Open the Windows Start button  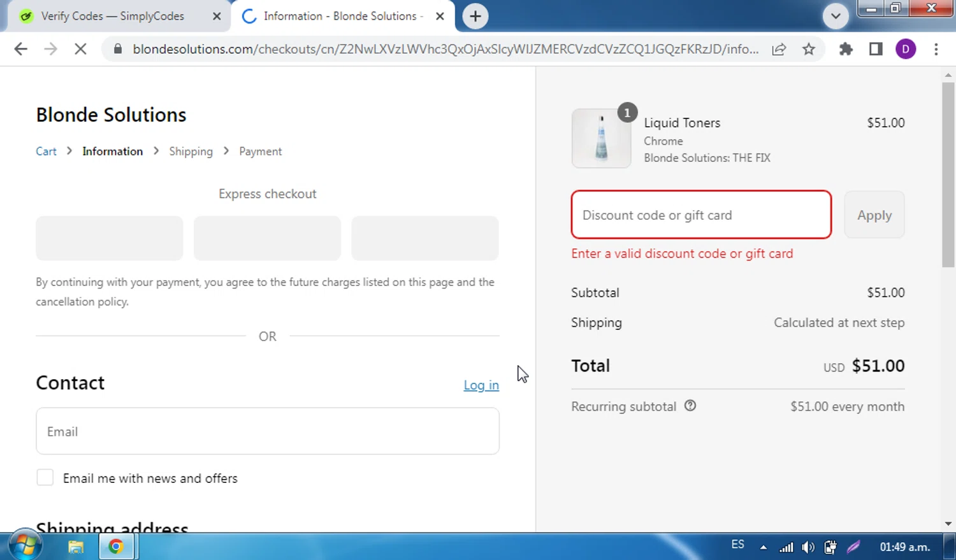(25, 546)
